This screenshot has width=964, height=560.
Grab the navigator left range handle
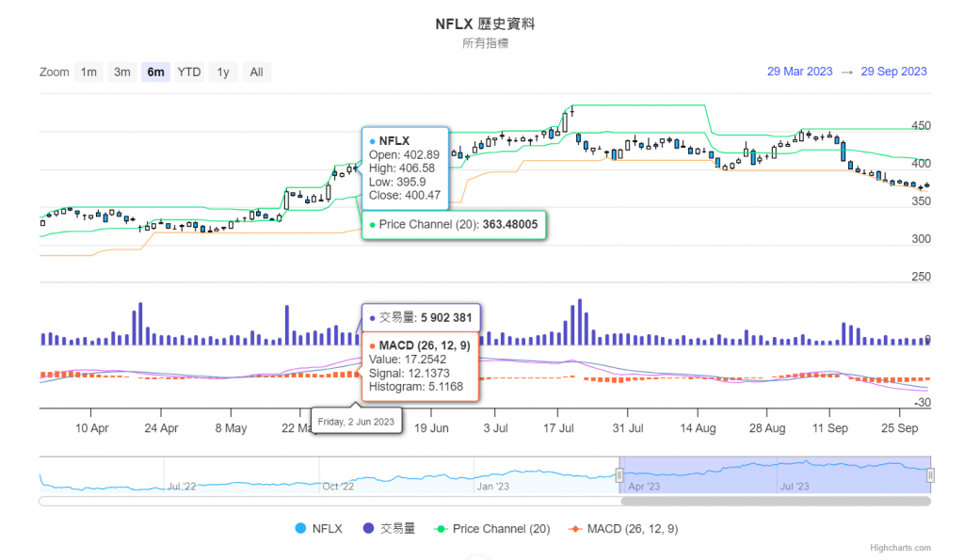point(619,475)
